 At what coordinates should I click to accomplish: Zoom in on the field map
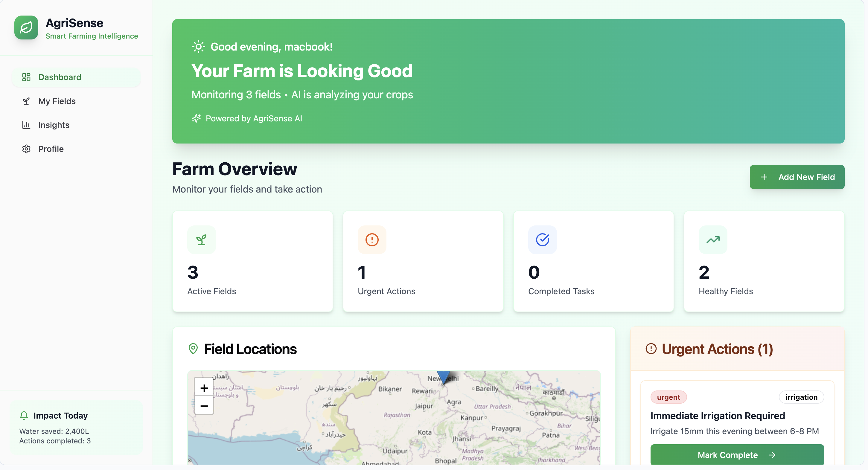click(204, 388)
